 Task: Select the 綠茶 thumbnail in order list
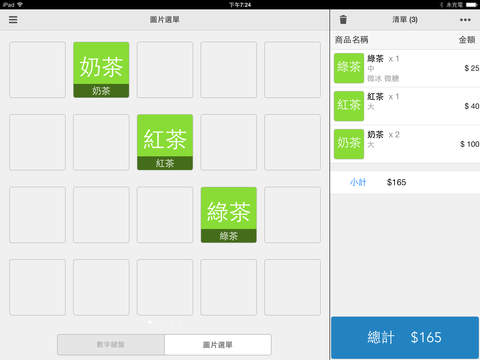pyautogui.click(x=349, y=68)
